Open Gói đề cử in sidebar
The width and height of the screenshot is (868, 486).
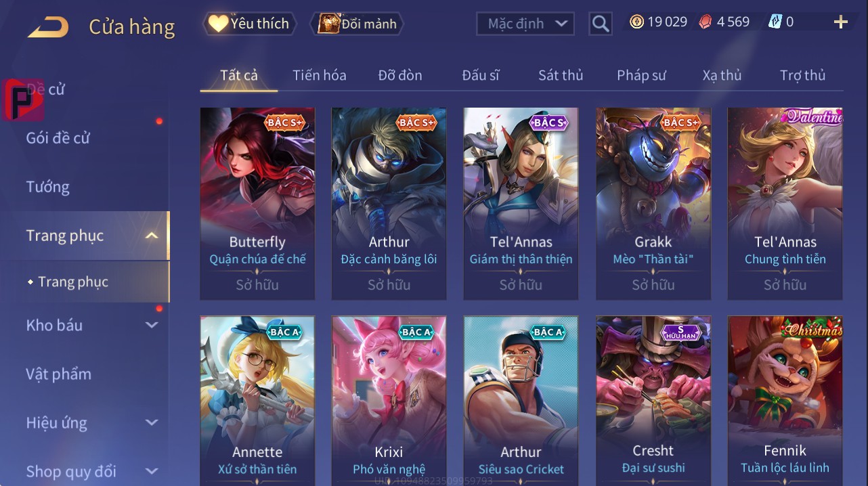pos(58,138)
